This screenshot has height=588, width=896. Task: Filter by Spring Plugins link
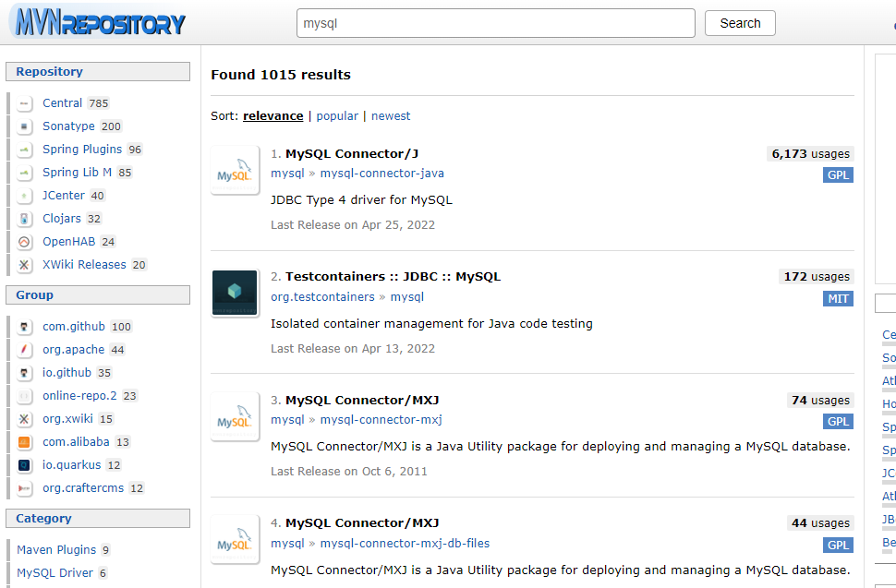click(82, 150)
